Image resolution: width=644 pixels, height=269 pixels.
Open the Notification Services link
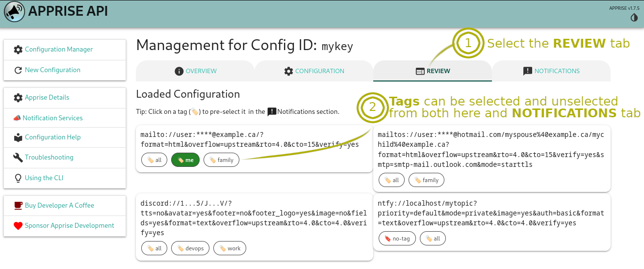click(x=52, y=118)
